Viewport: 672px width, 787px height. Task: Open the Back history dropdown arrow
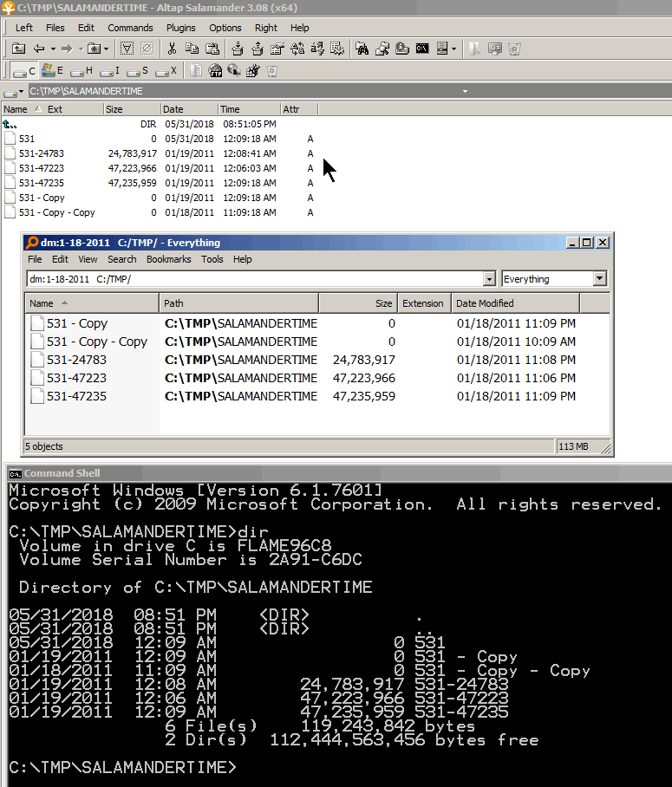click(53, 49)
